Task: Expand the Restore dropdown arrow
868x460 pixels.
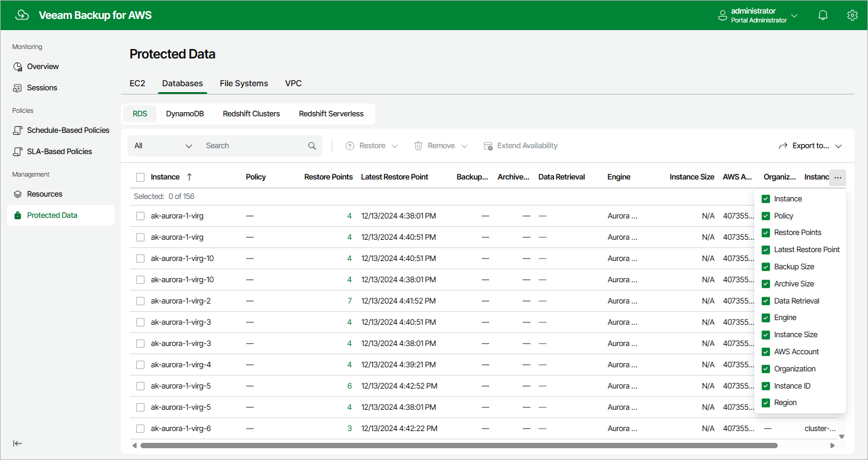Action: [395, 146]
